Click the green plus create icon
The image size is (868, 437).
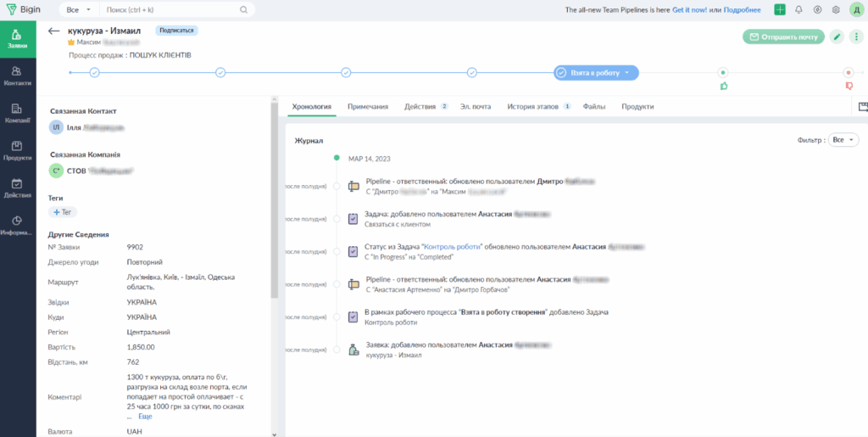coord(780,10)
